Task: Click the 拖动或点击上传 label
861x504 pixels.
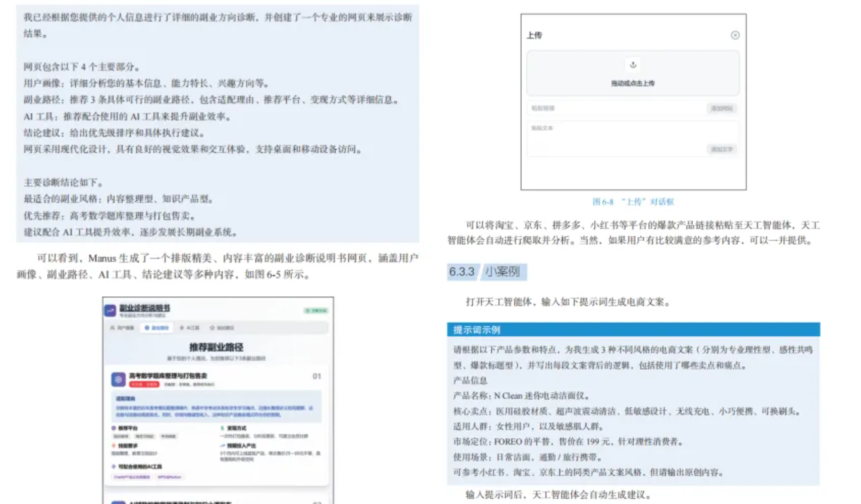Action: tap(633, 83)
